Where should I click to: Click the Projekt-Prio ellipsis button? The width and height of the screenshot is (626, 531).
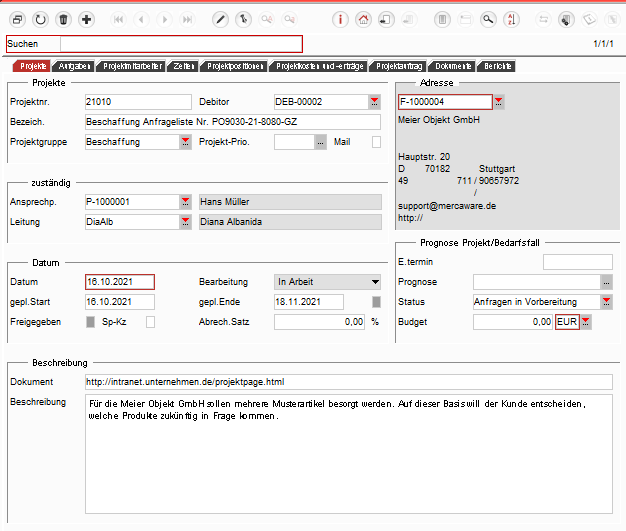[x=320, y=142]
